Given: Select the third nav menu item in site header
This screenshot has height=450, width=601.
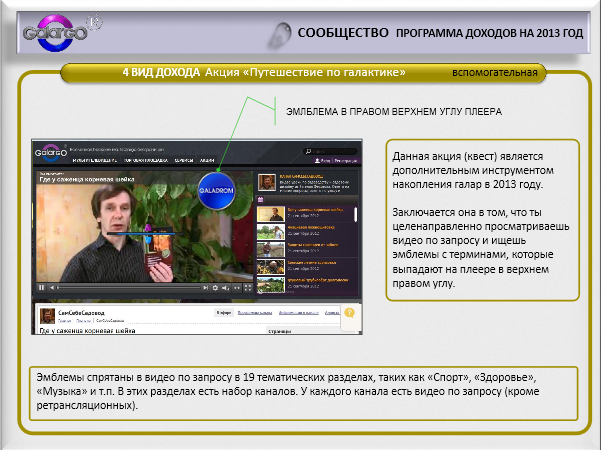Looking at the screenshot, I should 184,161.
